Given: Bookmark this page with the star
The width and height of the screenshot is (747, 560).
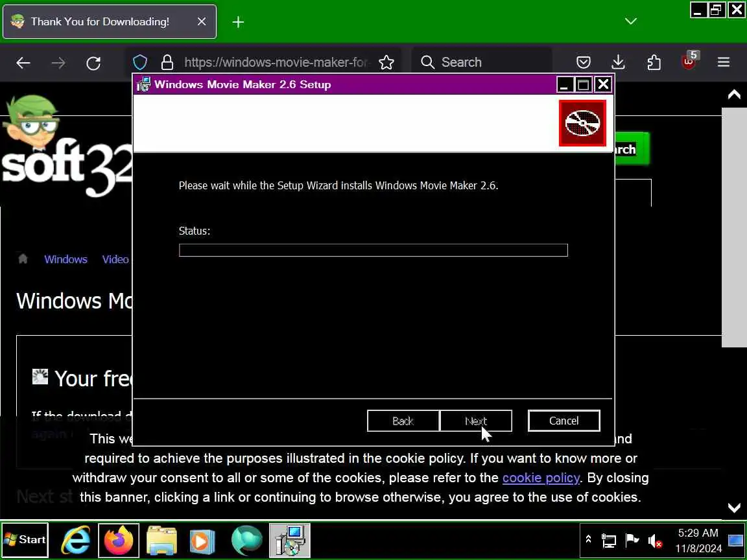Looking at the screenshot, I should tap(386, 62).
